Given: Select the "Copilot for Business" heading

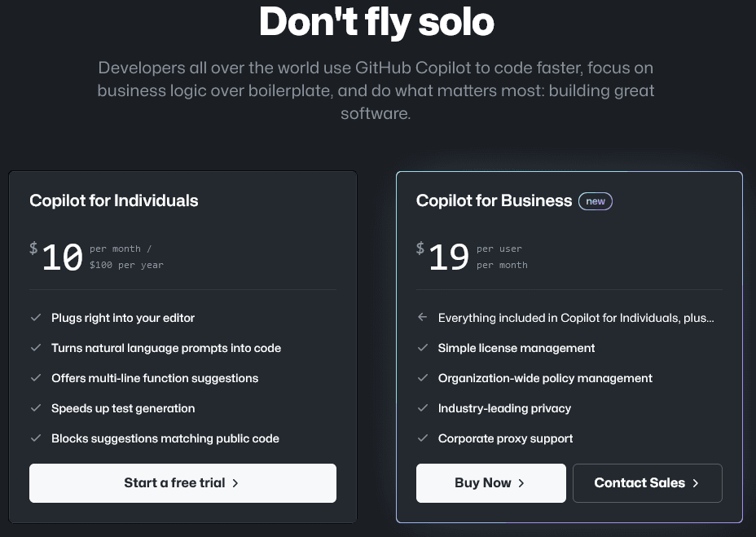Looking at the screenshot, I should tap(494, 200).
